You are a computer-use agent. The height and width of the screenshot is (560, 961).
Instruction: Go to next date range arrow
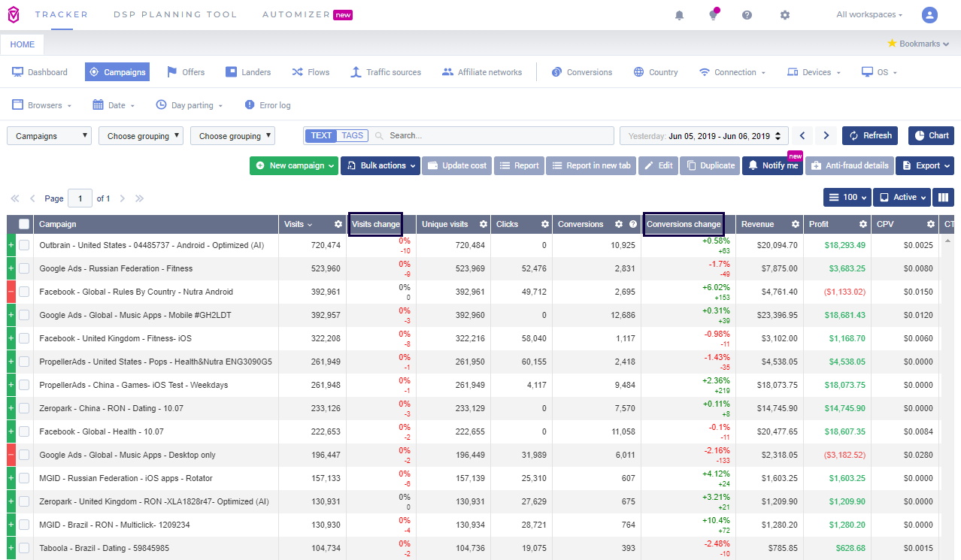826,136
